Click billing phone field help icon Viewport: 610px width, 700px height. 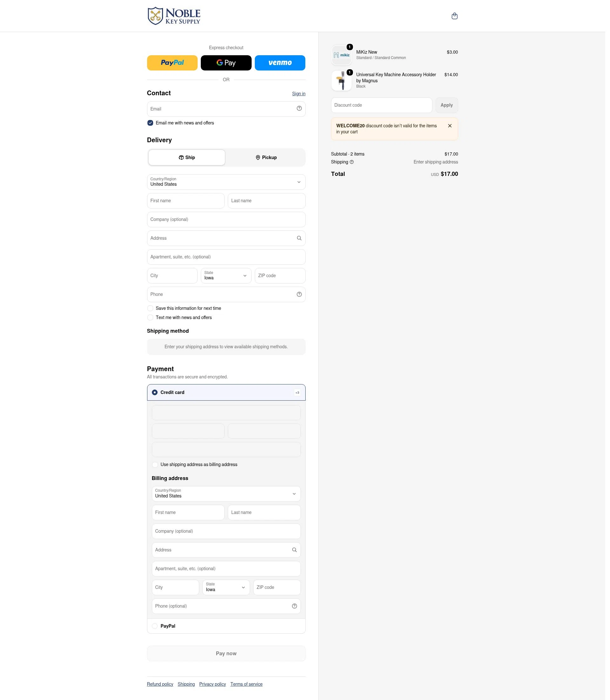pyautogui.click(x=296, y=610)
